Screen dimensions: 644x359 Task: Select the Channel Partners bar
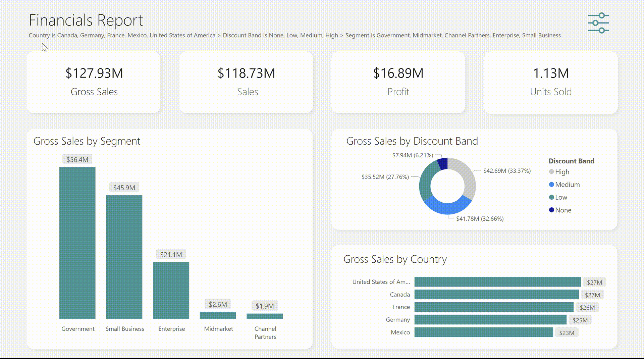[265, 315]
